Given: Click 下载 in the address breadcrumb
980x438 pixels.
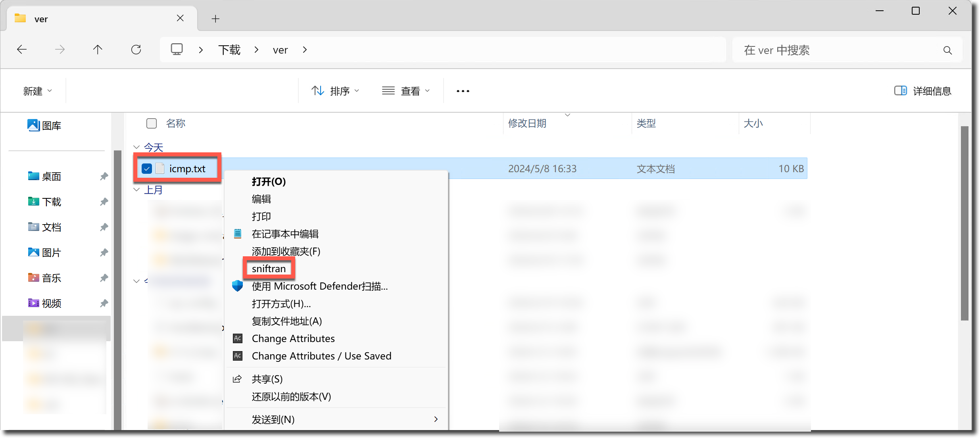Looking at the screenshot, I should point(229,50).
